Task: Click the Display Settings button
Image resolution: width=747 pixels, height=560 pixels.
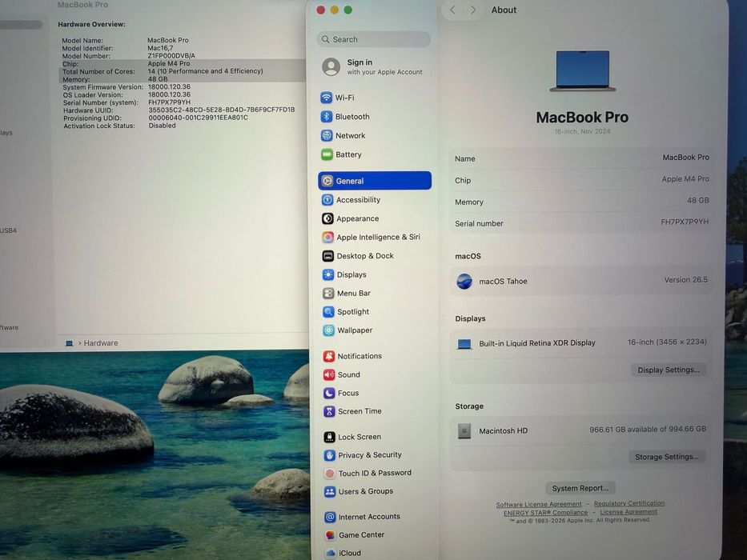Action: point(669,370)
